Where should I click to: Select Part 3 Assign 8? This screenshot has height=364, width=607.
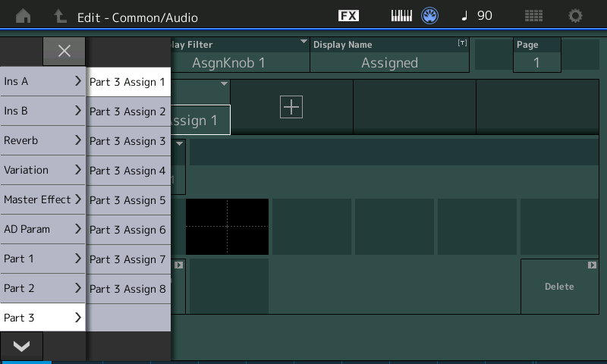127,289
